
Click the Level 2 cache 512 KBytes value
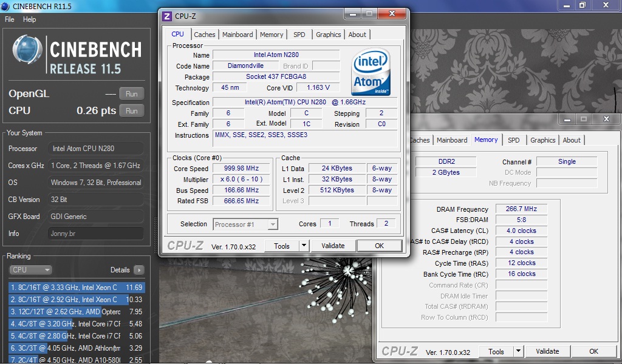coord(337,190)
